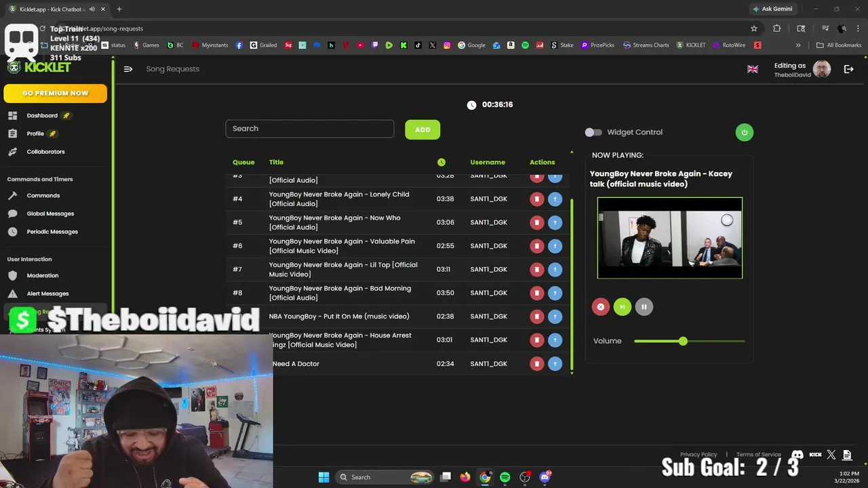Delete the House Arrest Tingz request
This screenshot has width=868, height=488.
click(x=537, y=340)
